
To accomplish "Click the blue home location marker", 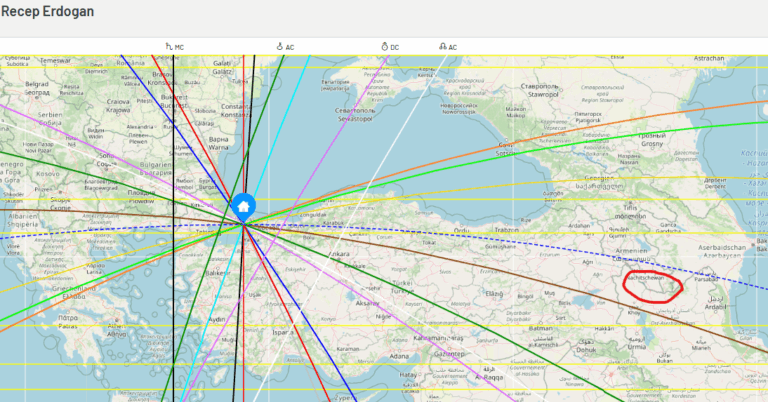I will click(243, 208).
